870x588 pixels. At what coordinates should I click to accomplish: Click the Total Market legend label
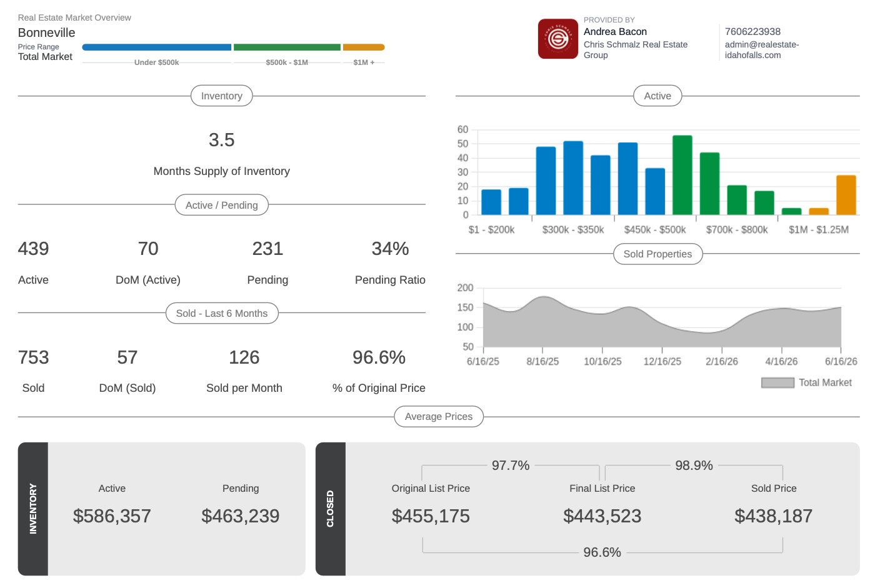tap(825, 382)
